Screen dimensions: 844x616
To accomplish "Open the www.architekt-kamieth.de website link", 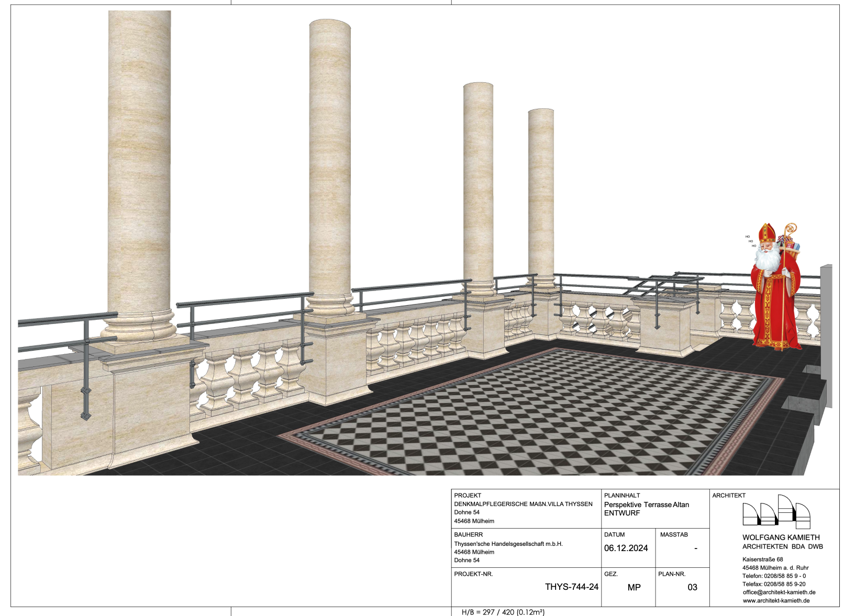I will pos(775,601).
